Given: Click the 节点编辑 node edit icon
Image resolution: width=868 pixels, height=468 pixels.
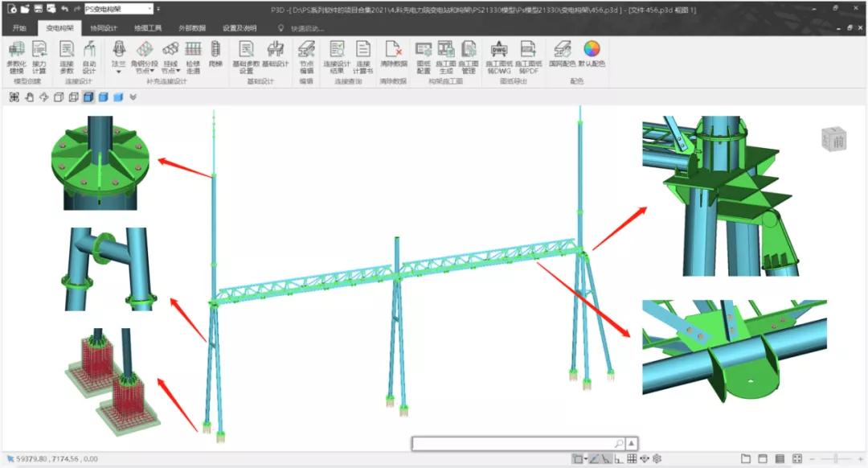Looking at the screenshot, I should [306, 55].
